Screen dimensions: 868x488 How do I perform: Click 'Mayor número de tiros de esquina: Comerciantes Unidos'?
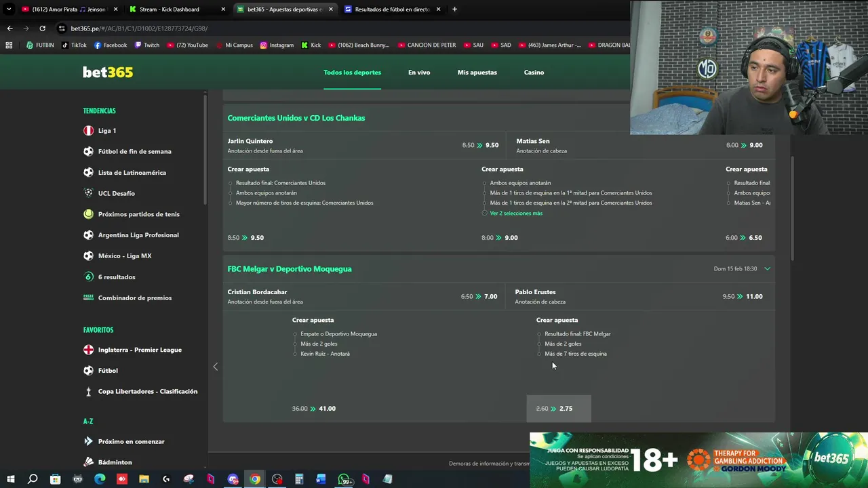tap(304, 203)
